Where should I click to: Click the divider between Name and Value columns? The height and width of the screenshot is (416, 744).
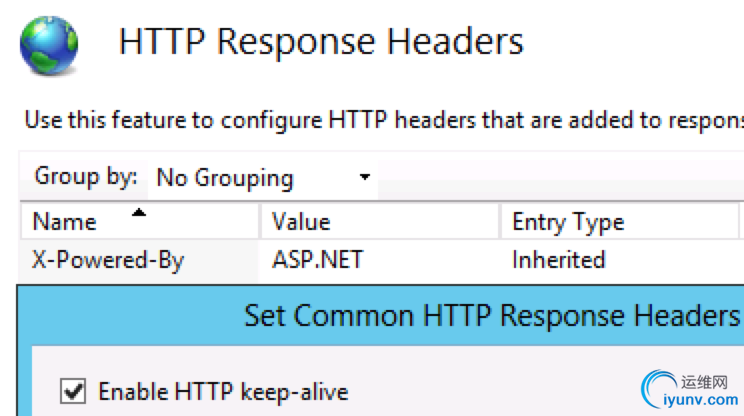260,222
